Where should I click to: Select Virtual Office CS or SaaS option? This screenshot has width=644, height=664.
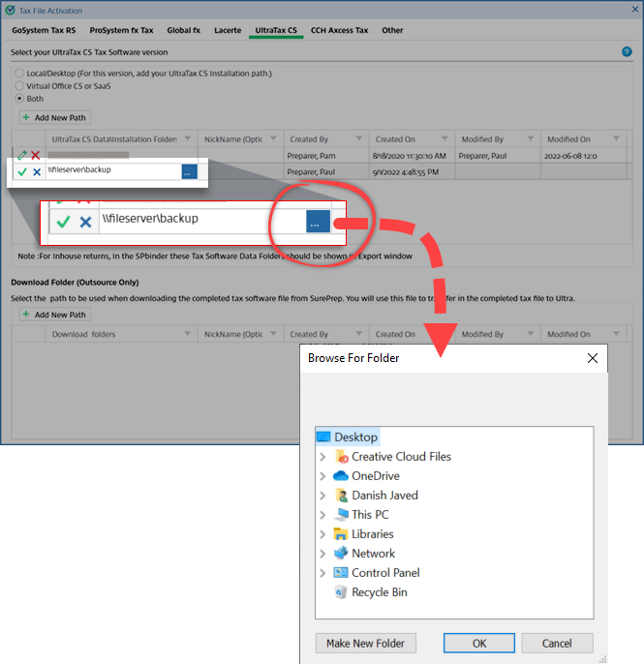[19, 86]
